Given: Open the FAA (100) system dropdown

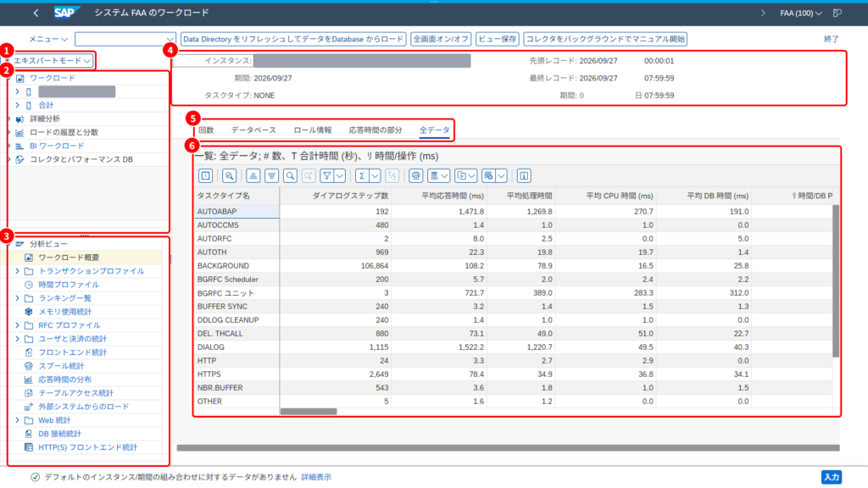Looking at the screenshot, I should tap(800, 13).
